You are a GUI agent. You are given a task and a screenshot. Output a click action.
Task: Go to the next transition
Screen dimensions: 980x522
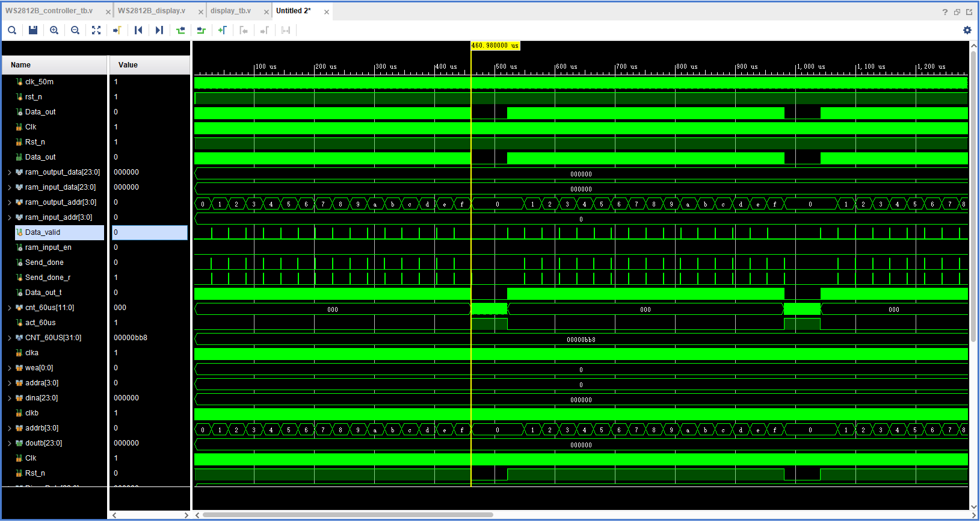click(202, 30)
